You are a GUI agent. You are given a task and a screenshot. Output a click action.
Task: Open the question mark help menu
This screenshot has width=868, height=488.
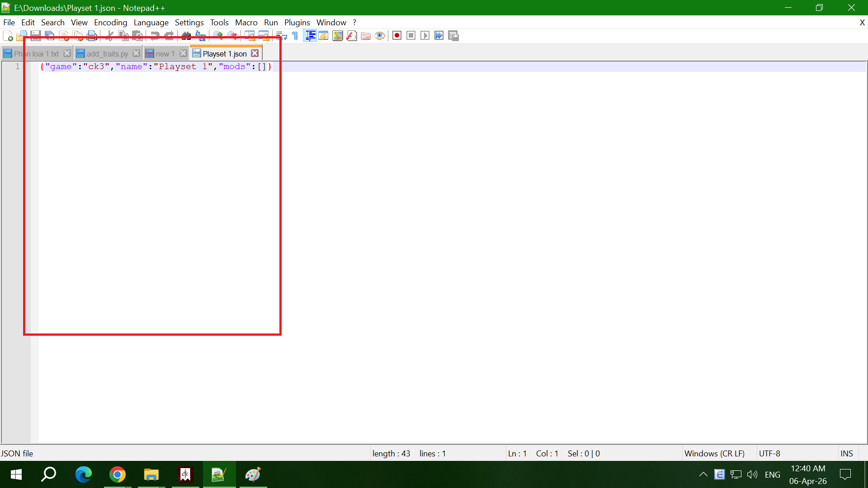355,23
